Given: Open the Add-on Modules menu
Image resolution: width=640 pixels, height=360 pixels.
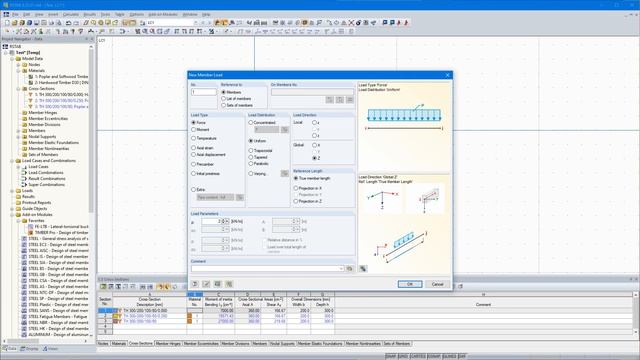Looking at the screenshot, I should click(163, 14).
